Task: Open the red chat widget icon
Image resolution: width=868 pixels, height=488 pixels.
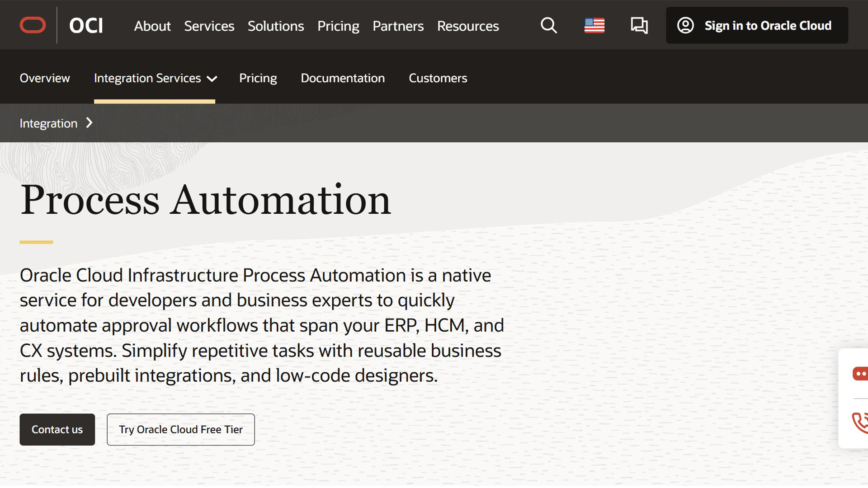Action: pos(860,374)
